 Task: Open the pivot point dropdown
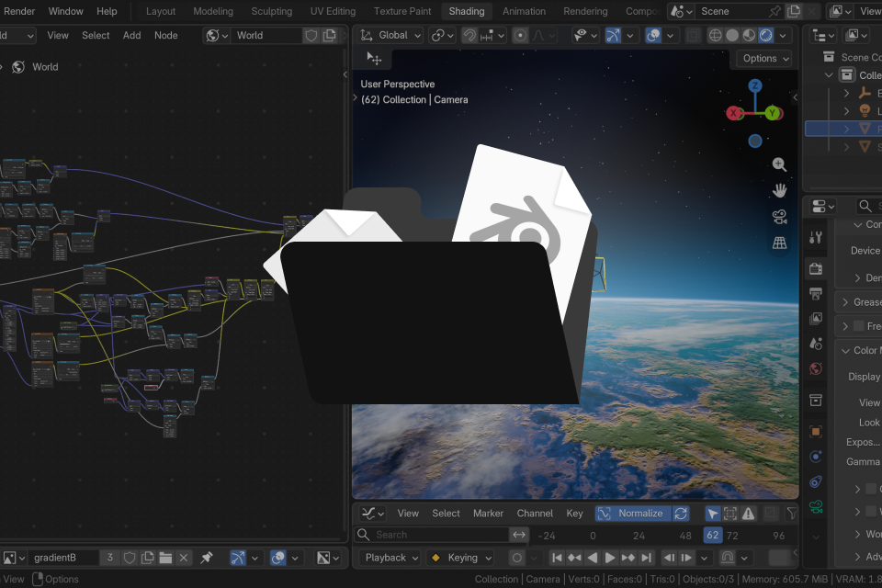coord(443,36)
